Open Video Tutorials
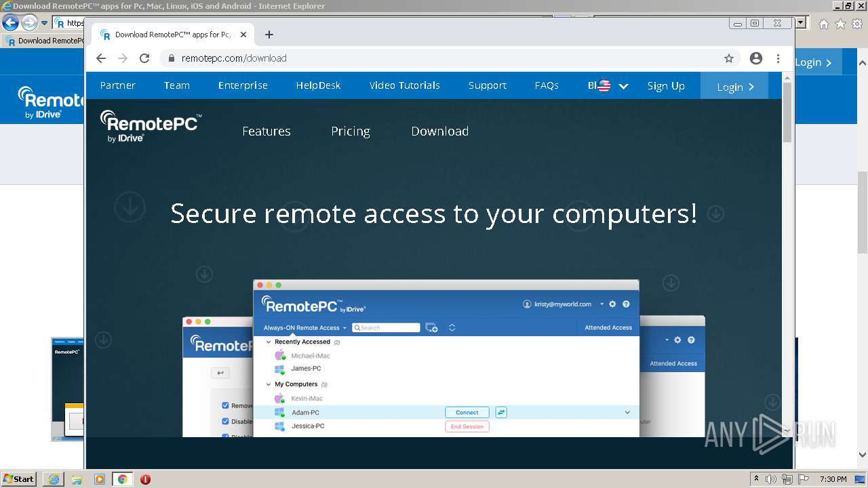 click(x=405, y=85)
